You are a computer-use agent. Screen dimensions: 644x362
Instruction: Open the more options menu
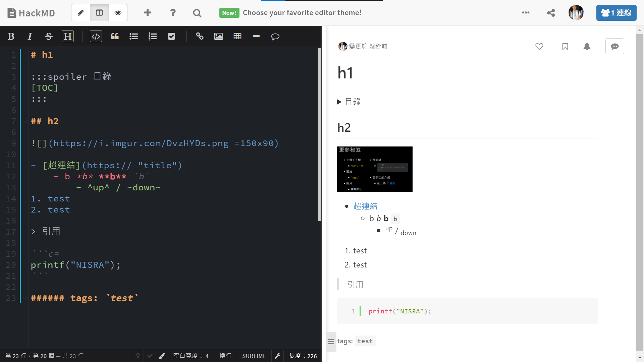(x=526, y=13)
